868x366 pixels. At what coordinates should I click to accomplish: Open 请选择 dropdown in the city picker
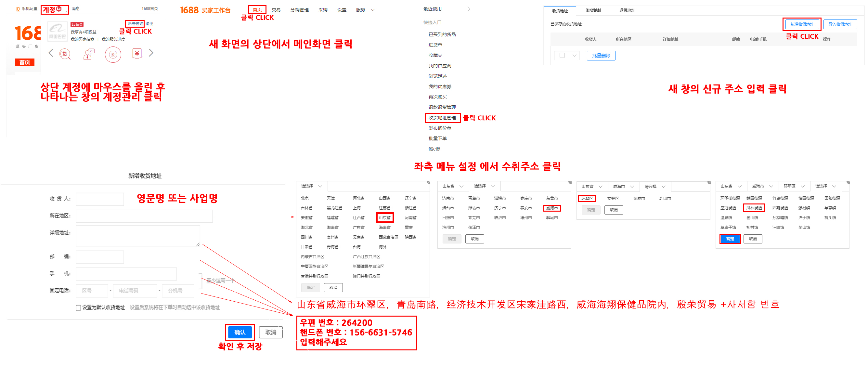pos(485,186)
